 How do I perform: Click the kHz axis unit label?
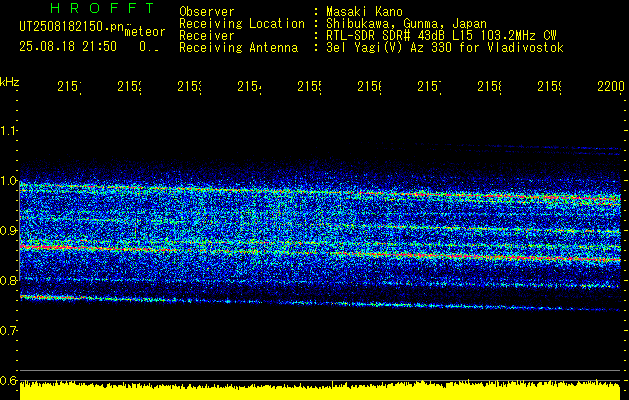9,82
